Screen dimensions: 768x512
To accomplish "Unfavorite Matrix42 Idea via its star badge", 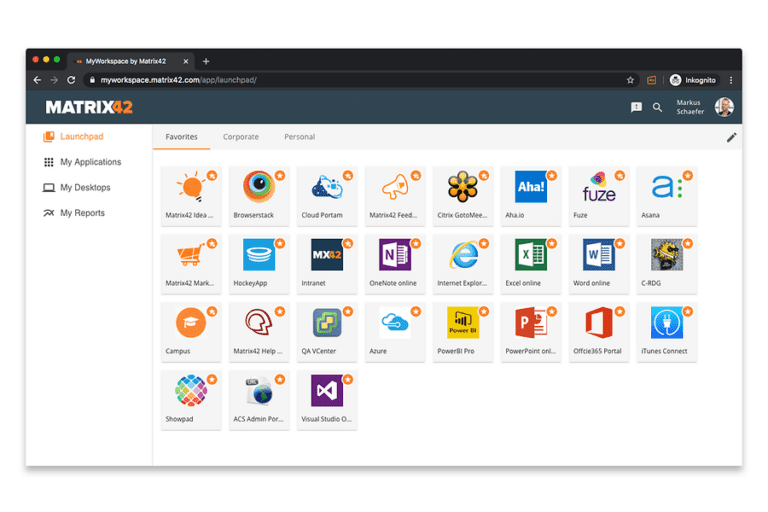I will [x=212, y=175].
